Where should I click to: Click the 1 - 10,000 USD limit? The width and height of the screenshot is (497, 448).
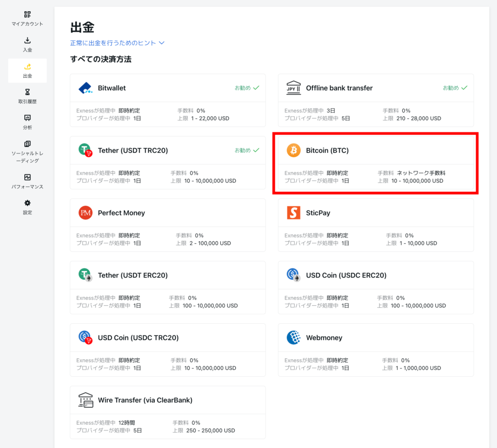(418, 243)
